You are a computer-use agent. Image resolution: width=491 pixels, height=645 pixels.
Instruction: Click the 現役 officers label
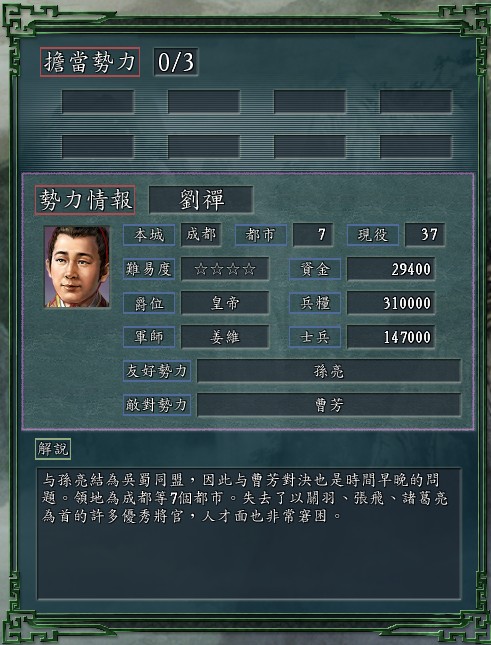(x=373, y=235)
